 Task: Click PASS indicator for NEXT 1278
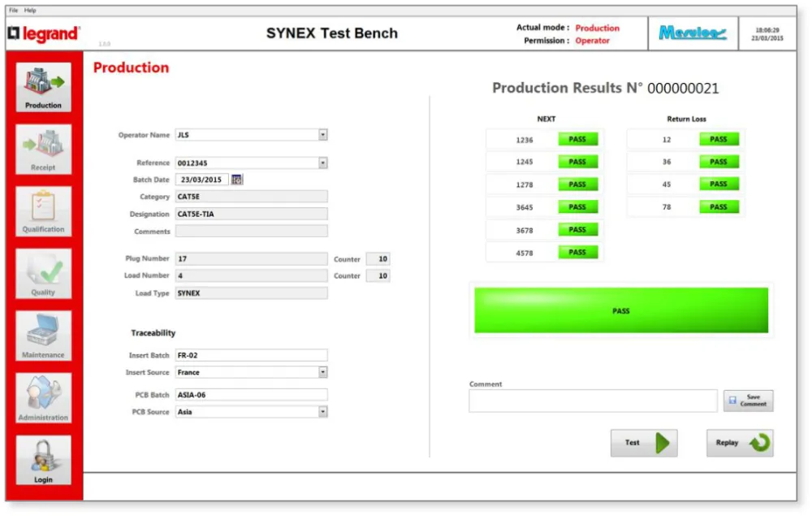click(578, 184)
